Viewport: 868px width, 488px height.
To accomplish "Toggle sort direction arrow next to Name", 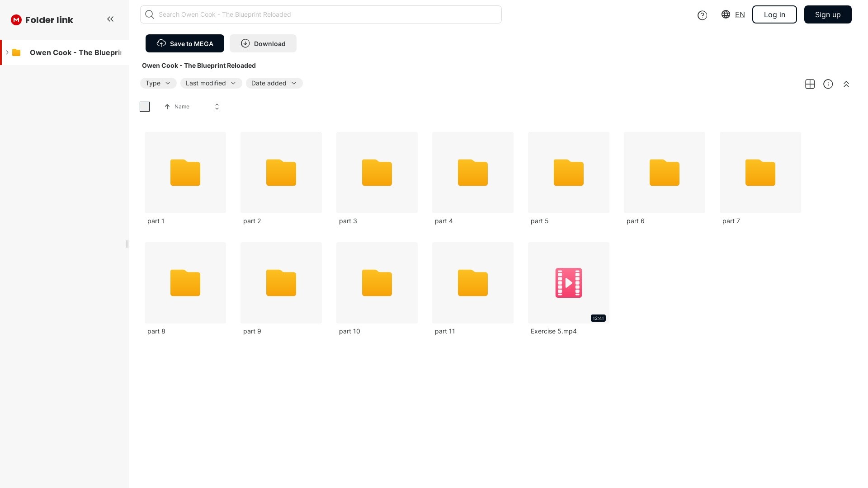I will point(167,107).
